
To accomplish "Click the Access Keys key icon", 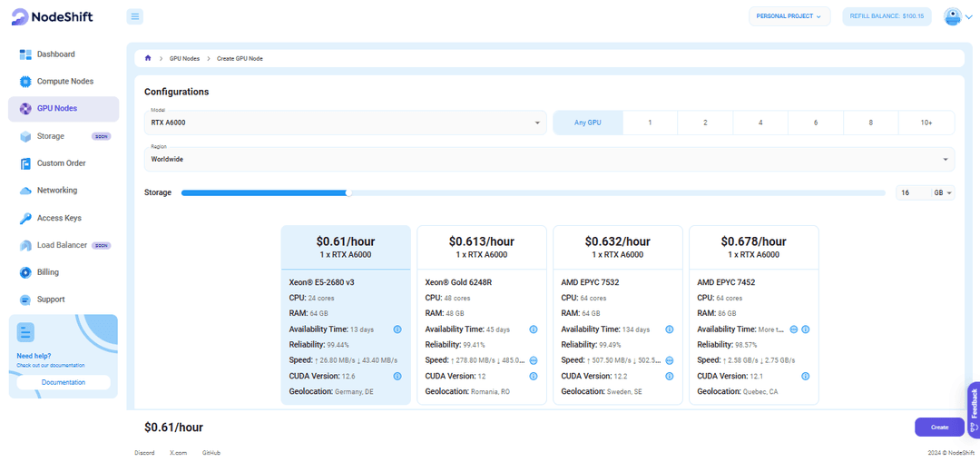I will click(25, 218).
